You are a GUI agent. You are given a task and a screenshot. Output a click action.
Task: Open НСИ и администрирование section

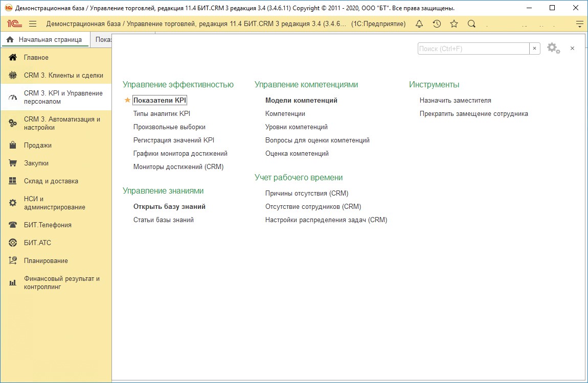(x=56, y=203)
